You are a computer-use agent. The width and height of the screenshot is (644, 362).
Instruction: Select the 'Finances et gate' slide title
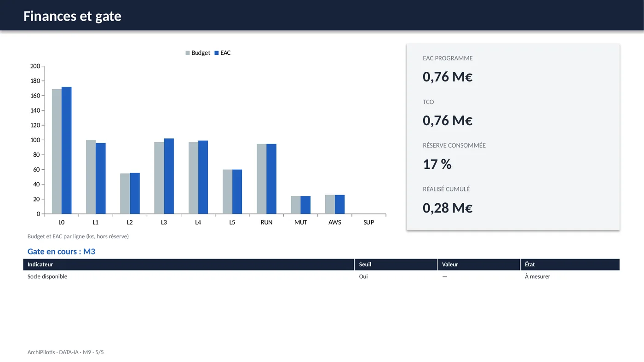72,16
